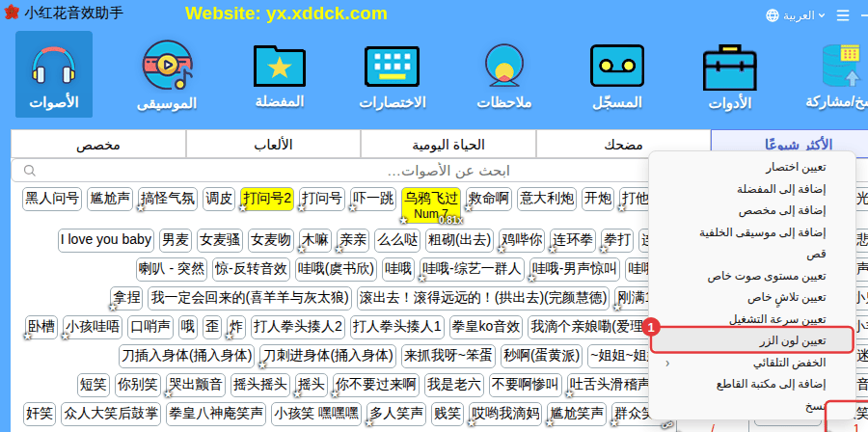This screenshot has width=868, height=432.
Task: Play the 我是老六 sound button
Action: [454, 385]
